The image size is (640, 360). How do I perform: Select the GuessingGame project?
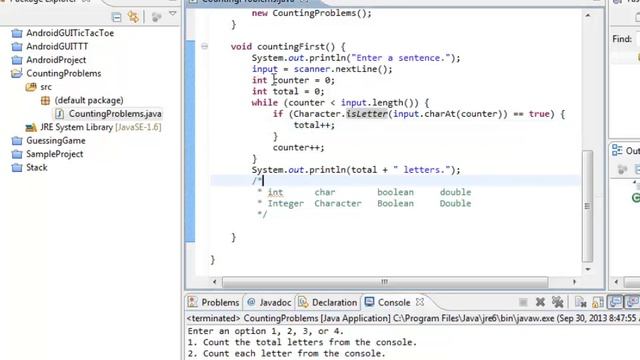(56, 141)
